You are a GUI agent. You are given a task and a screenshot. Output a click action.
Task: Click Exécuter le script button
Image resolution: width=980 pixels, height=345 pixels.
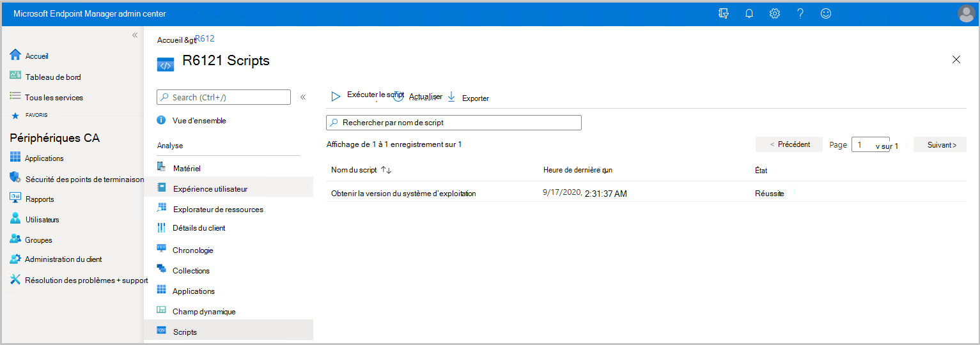[368, 95]
